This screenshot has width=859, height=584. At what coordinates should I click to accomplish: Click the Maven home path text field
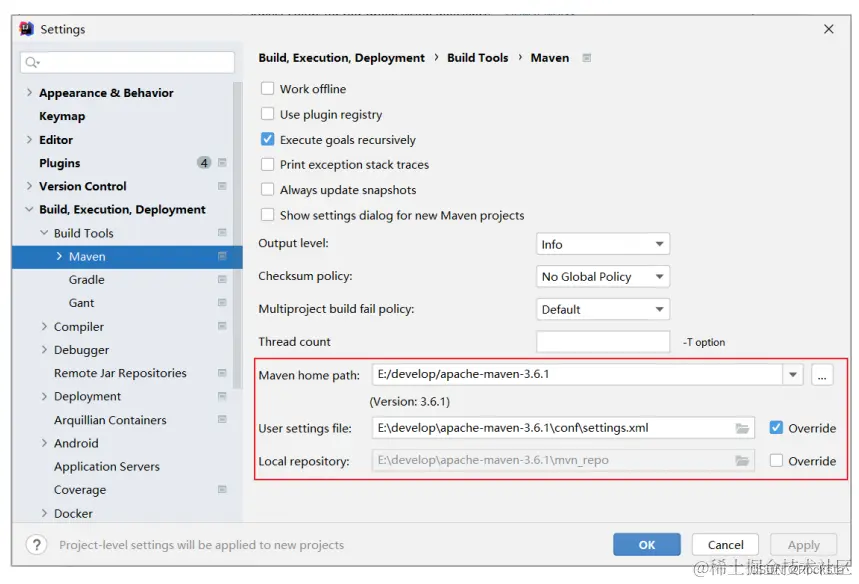point(577,375)
